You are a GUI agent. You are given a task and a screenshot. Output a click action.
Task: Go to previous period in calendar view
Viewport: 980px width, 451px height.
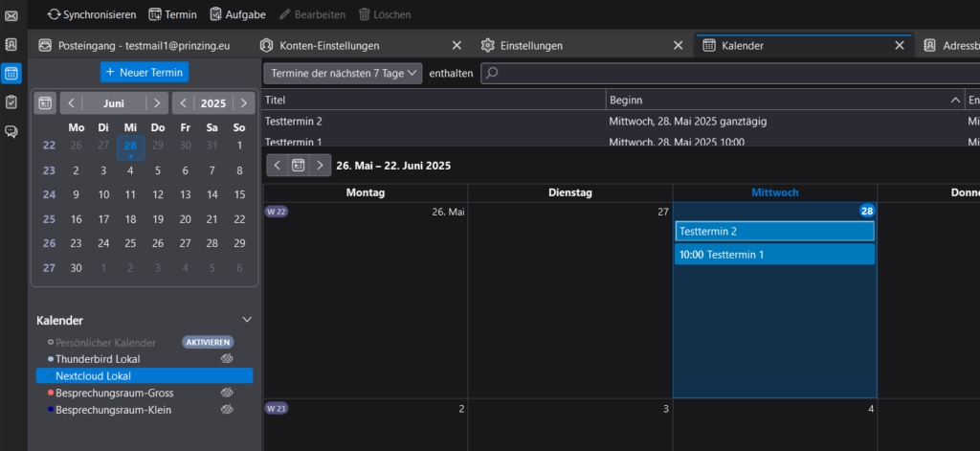click(278, 165)
